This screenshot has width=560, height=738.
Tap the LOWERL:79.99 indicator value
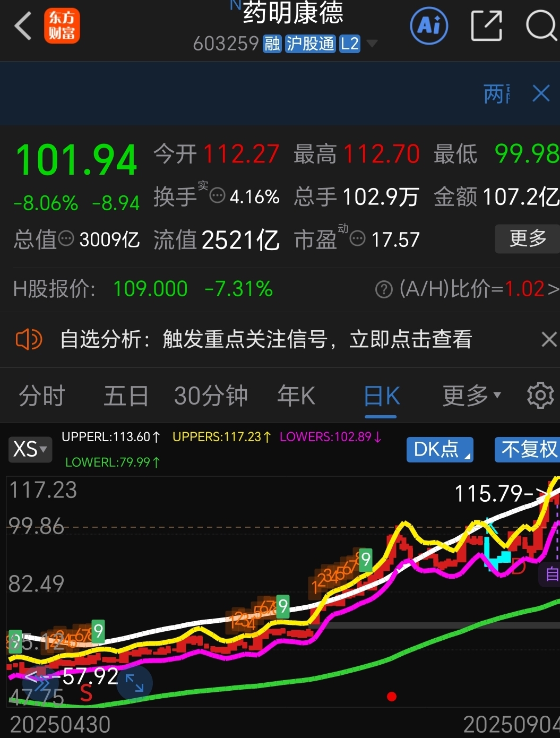[113, 462]
